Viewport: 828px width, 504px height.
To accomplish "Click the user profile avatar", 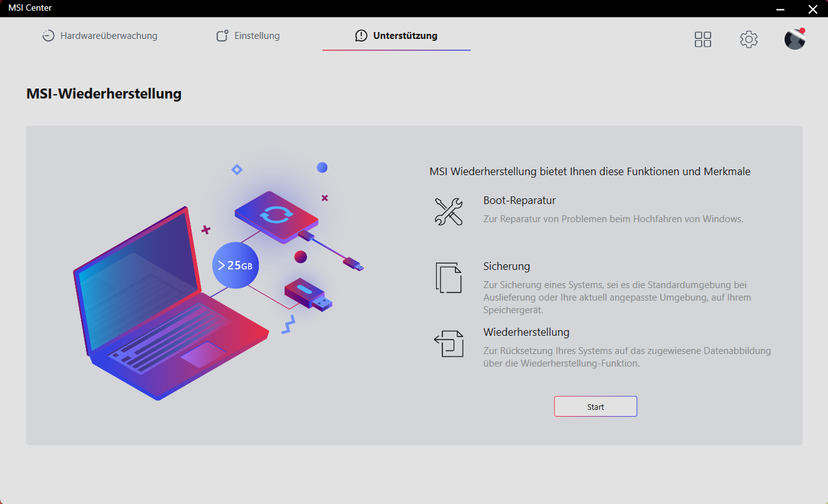I will pyautogui.click(x=794, y=40).
